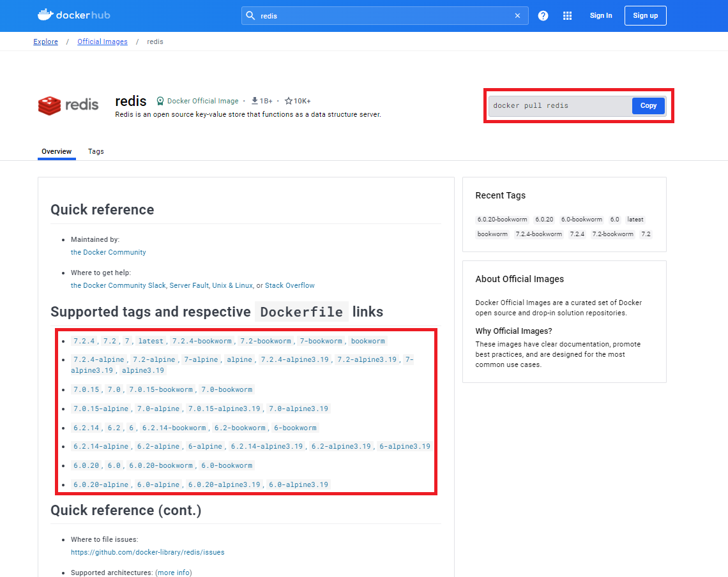Select the latest recent tag chip
728x577 pixels.
point(635,220)
